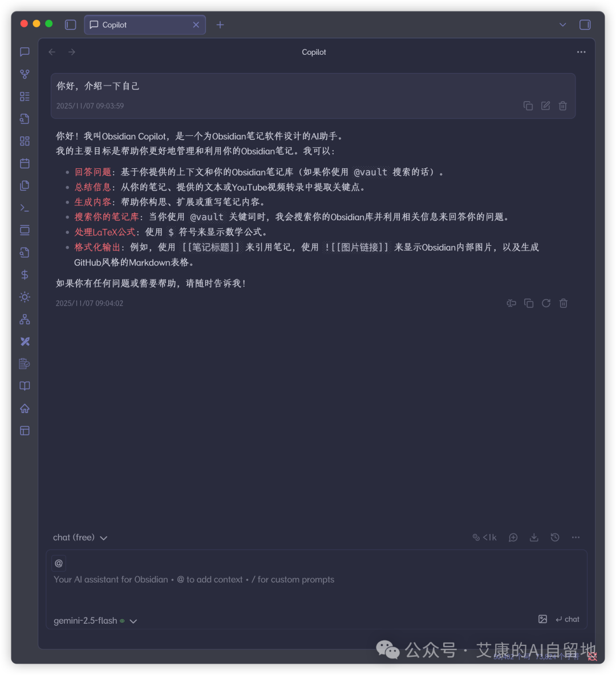Screen dimensions: 616x675
Task: Open the home ribbon icon
Action: [25, 409]
